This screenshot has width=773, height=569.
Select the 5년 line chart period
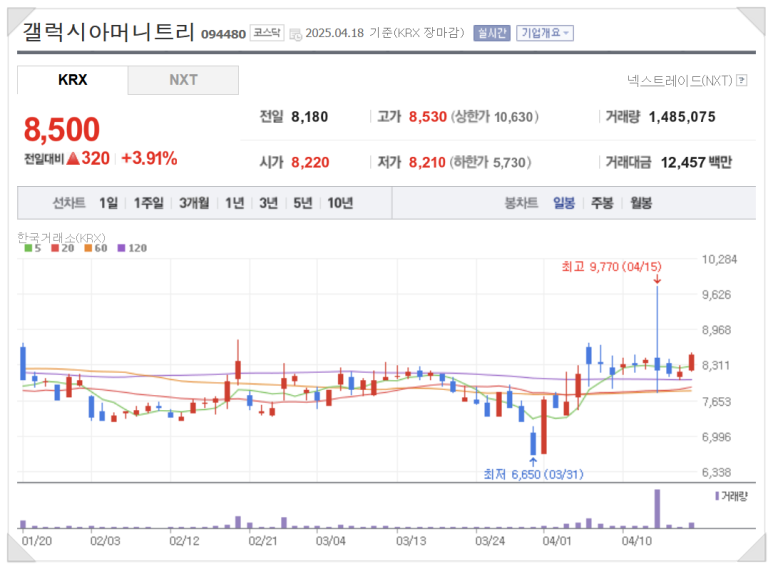pos(303,203)
